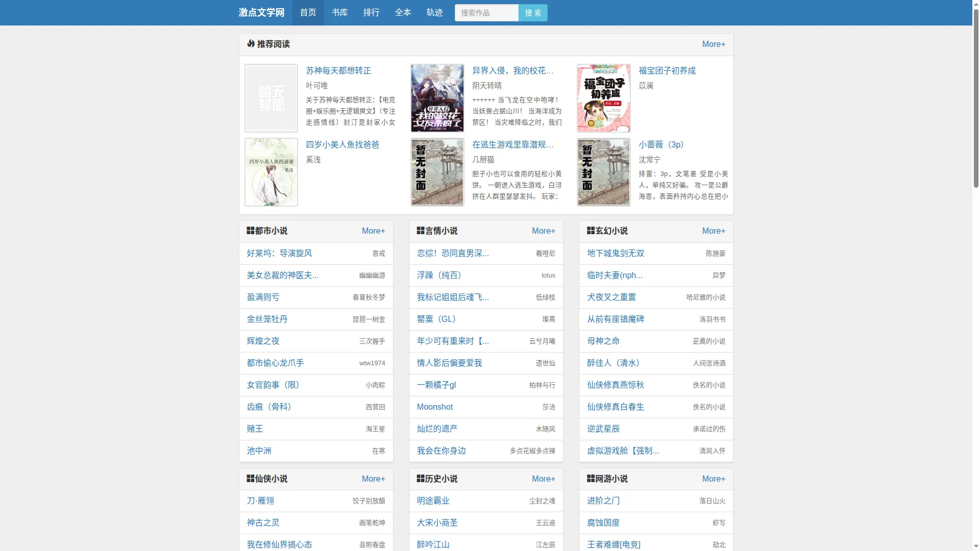The height and width of the screenshot is (551, 980).
Task: Open the 四岁小美人鱼找爸爸 cover image
Action: 271,172
